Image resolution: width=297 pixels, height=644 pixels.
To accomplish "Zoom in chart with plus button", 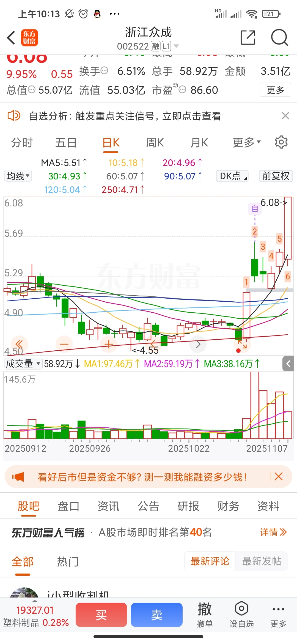I will click(109, 344).
